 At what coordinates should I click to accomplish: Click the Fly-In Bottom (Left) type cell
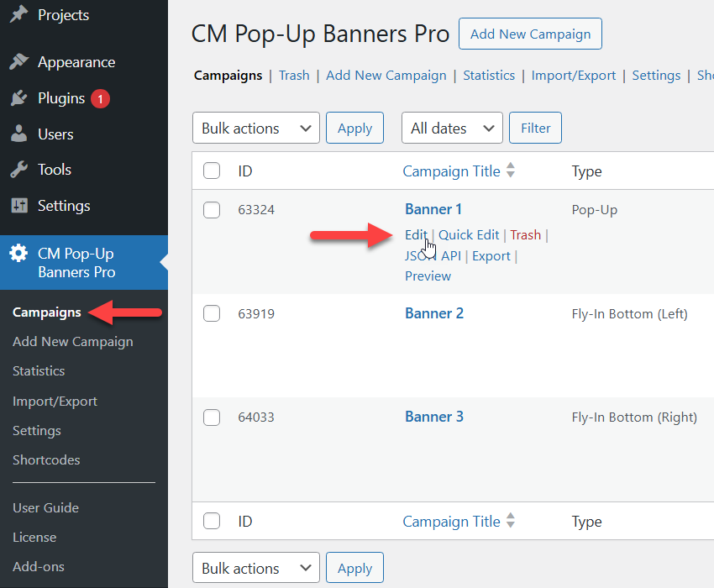(x=630, y=314)
